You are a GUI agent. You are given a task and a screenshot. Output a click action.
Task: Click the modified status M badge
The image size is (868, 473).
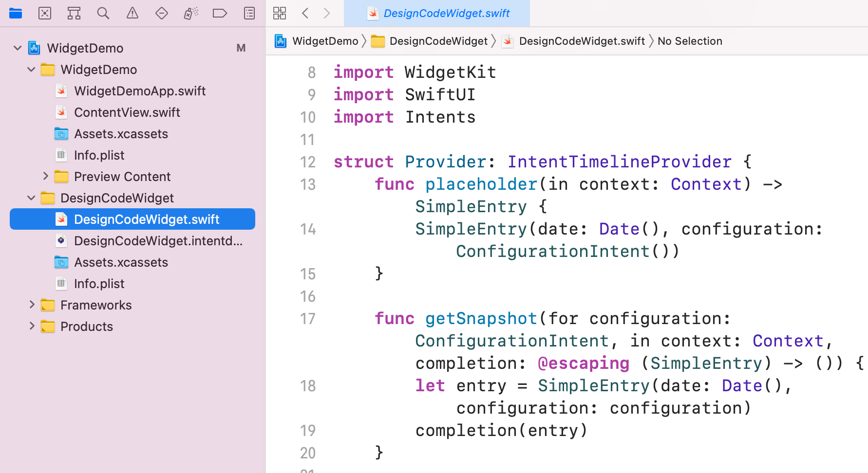[241, 48]
